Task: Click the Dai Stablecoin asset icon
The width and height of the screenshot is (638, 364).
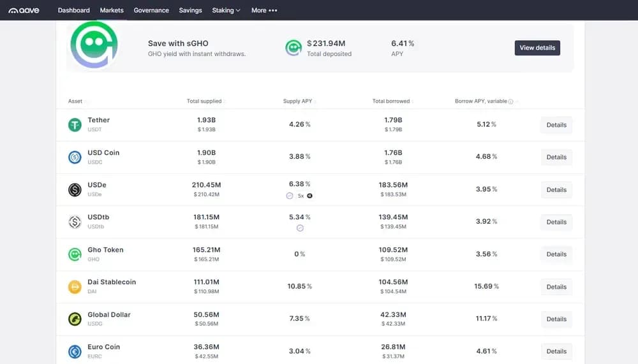Action: [75, 287]
